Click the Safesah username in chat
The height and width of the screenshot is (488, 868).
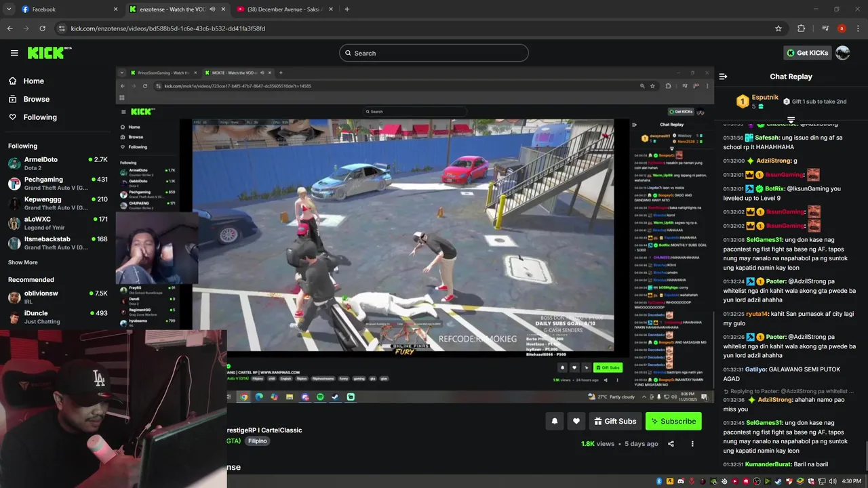767,138
